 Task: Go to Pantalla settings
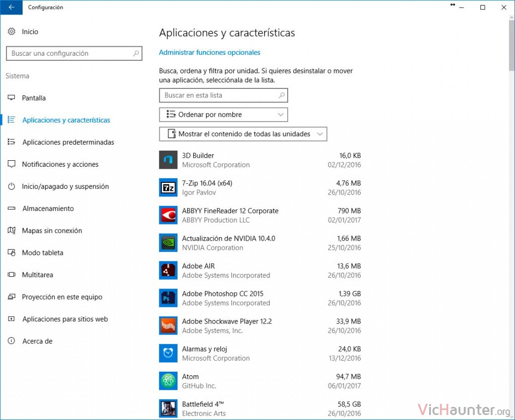[x=34, y=98]
